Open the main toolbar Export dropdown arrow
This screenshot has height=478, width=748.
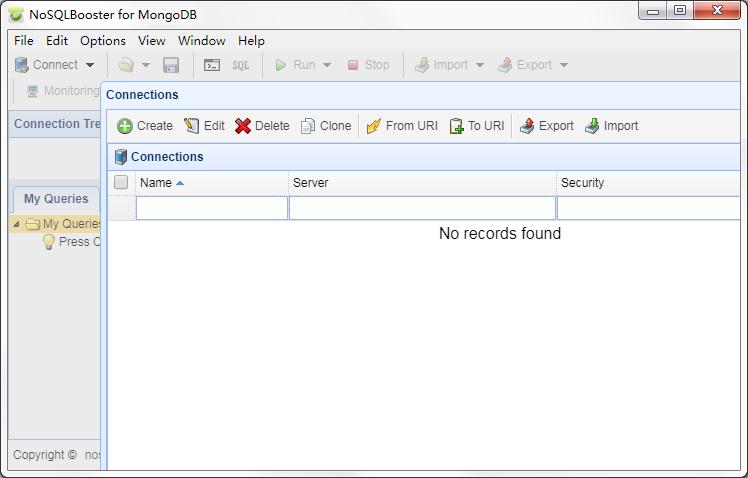tap(564, 65)
